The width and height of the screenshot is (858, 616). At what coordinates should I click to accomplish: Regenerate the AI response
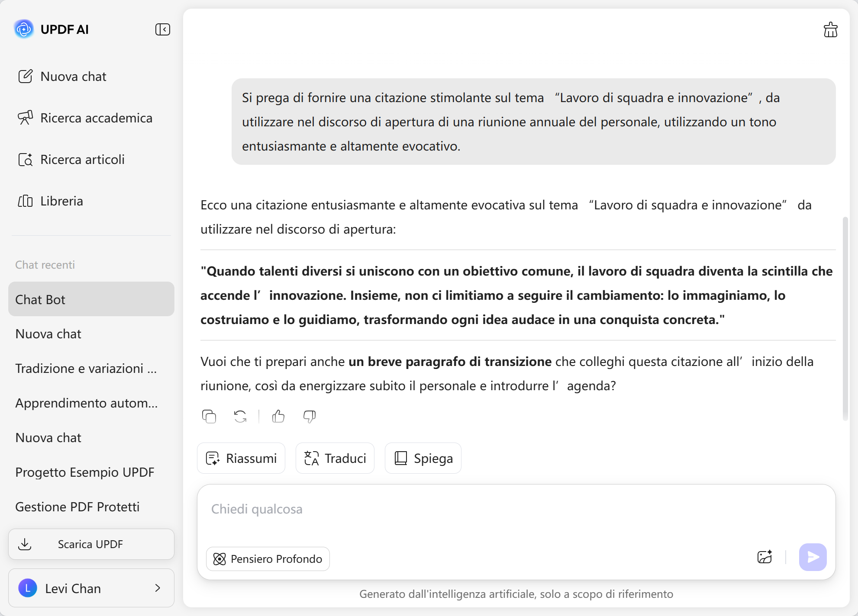tap(240, 417)
